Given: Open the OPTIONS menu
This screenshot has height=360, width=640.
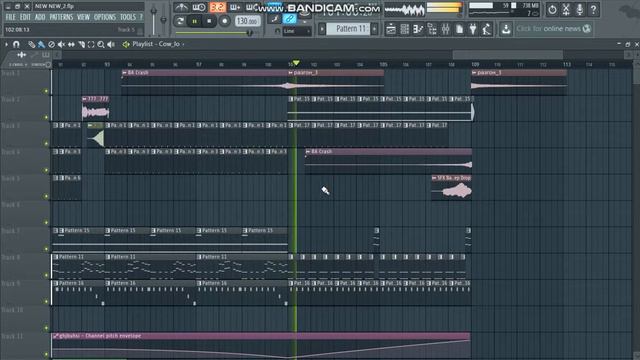Looking at the screenshot, I should click(x=105, y=17).
